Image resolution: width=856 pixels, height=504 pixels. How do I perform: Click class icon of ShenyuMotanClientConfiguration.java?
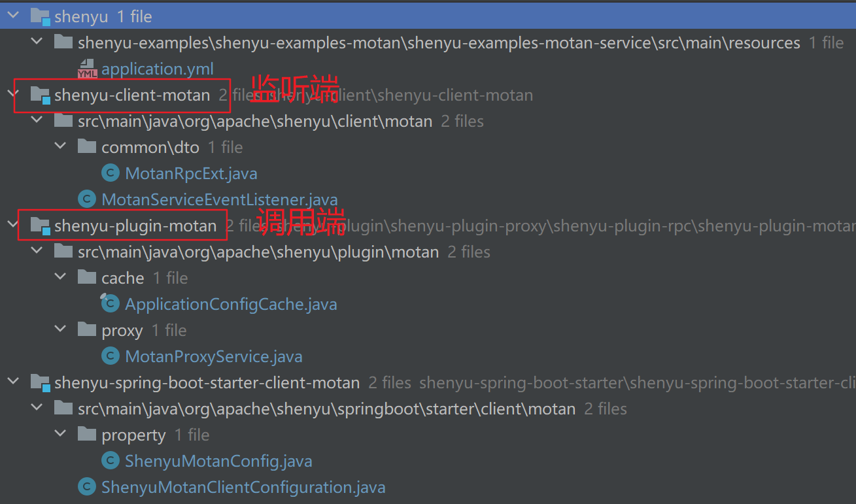pyautogui.click(x=86, y=487)
